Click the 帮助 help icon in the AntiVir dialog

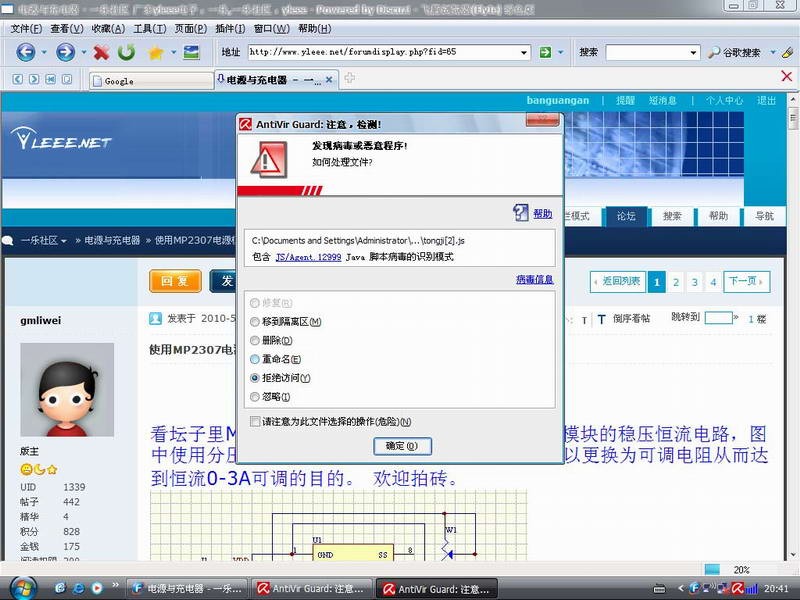coord(521,213)
